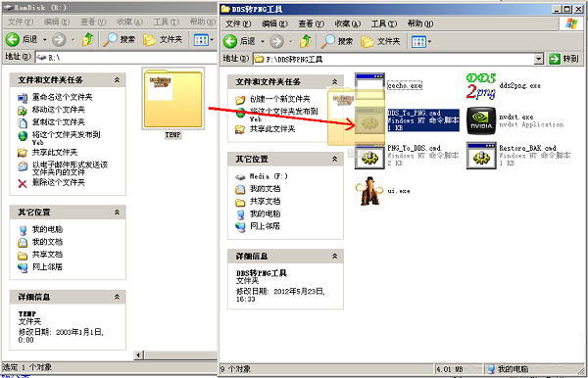Expand address bar dropdown in DDS转PNG工具 window
Screen dimensions: 588x378
pos(538,59)
